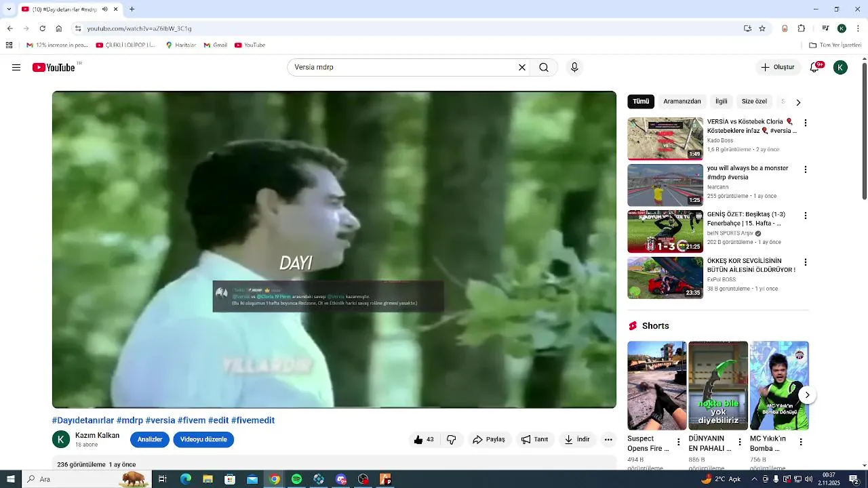Like the video with thumbs up
This screenshot has width=868, height=488.
click(x=424, y=439)
